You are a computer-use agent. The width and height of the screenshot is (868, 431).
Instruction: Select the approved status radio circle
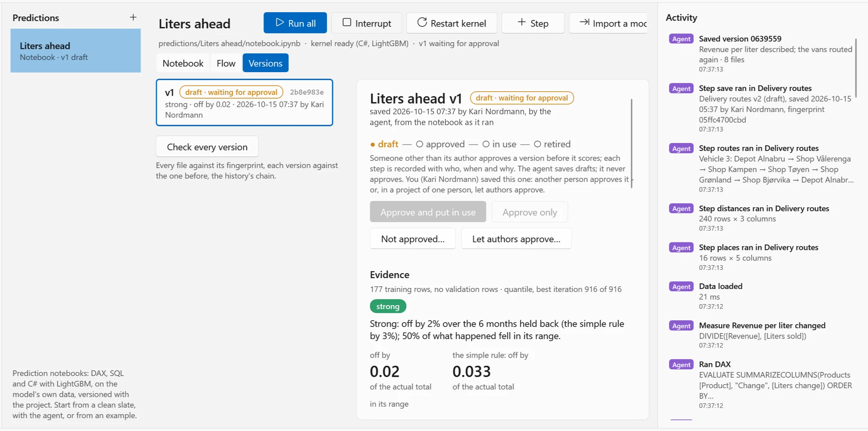420,144
